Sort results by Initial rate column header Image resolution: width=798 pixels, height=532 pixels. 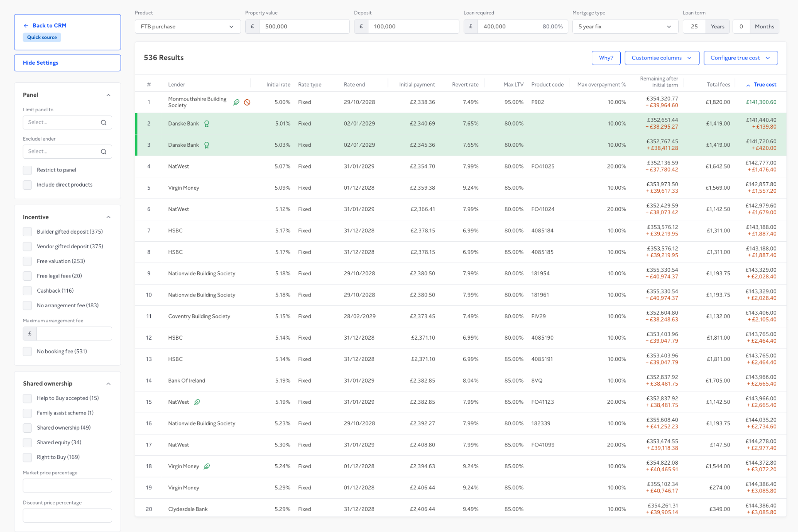[x=278, y=85]
